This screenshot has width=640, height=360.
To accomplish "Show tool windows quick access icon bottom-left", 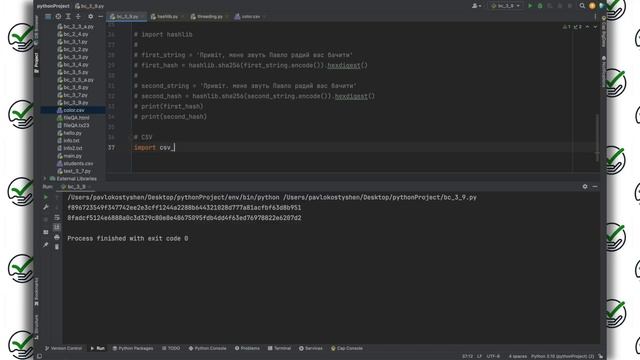I will tap(39, 356).
